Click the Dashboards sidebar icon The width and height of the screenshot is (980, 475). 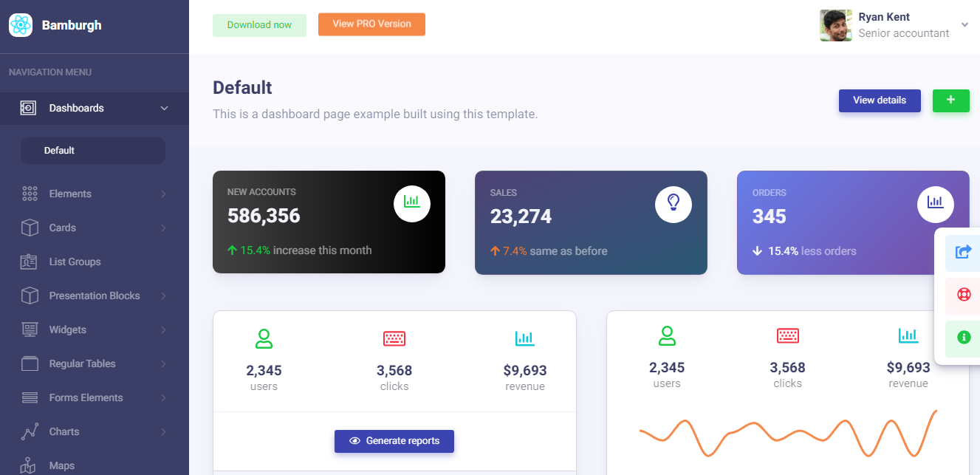(28, 108)
